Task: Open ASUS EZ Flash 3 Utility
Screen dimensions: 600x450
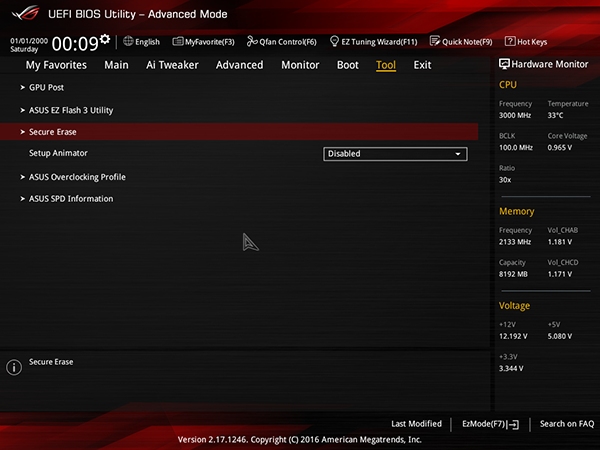Action: (71, 110)
